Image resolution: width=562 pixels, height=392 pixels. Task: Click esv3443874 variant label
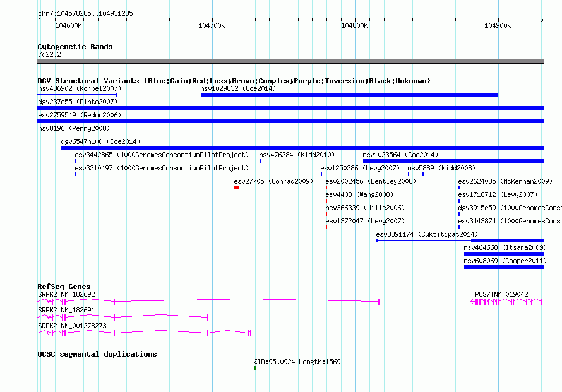coord(510,221)
